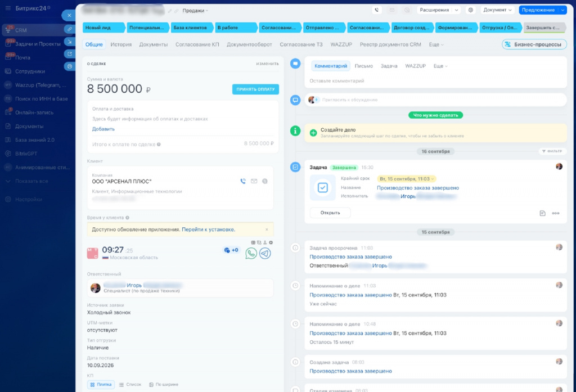576x392 pixels.
Task: Click the help icon next to Время у клиента
Action: pyautogui.click(x=128, y=218)
